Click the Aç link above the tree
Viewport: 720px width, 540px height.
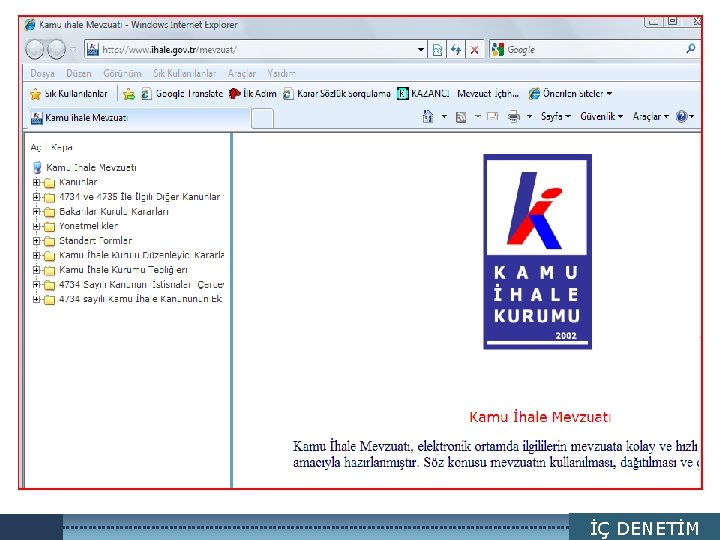coord(36,147)
